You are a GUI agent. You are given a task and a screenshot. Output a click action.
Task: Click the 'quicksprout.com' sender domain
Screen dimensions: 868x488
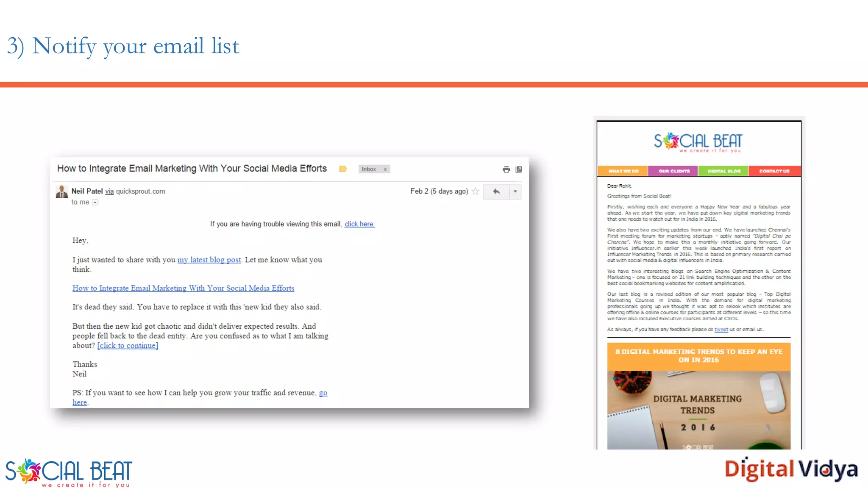tap(140, 191)
